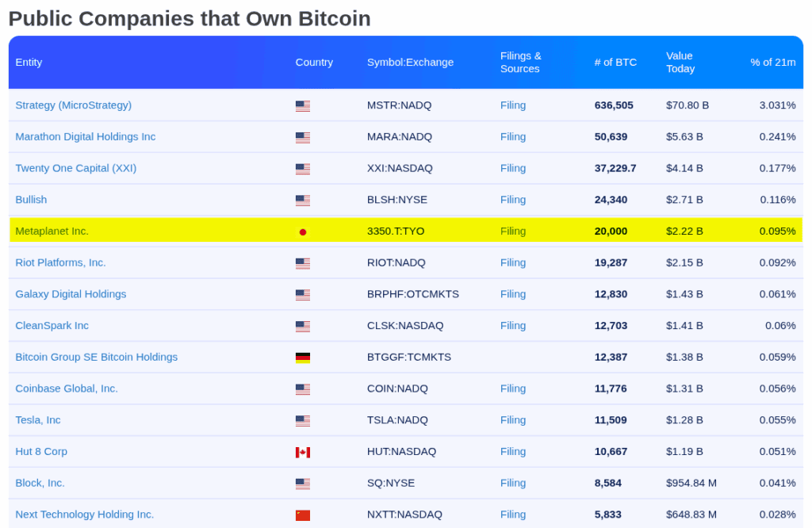This screenshot has width=812, height=528.
Task: Open the Filing link for Strategy
Action: click(513, 105)
